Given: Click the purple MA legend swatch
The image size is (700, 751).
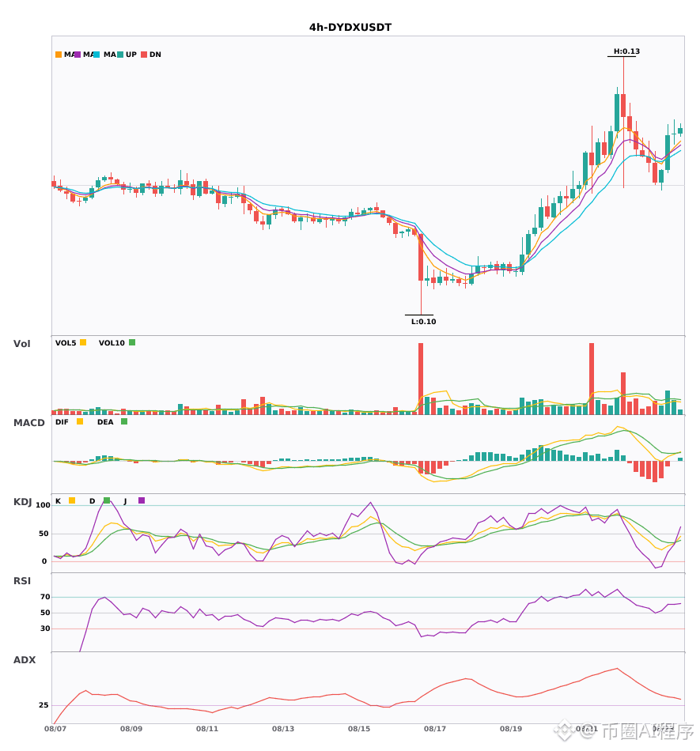Looking at the screenshot, I should click(x=78, y=55).
